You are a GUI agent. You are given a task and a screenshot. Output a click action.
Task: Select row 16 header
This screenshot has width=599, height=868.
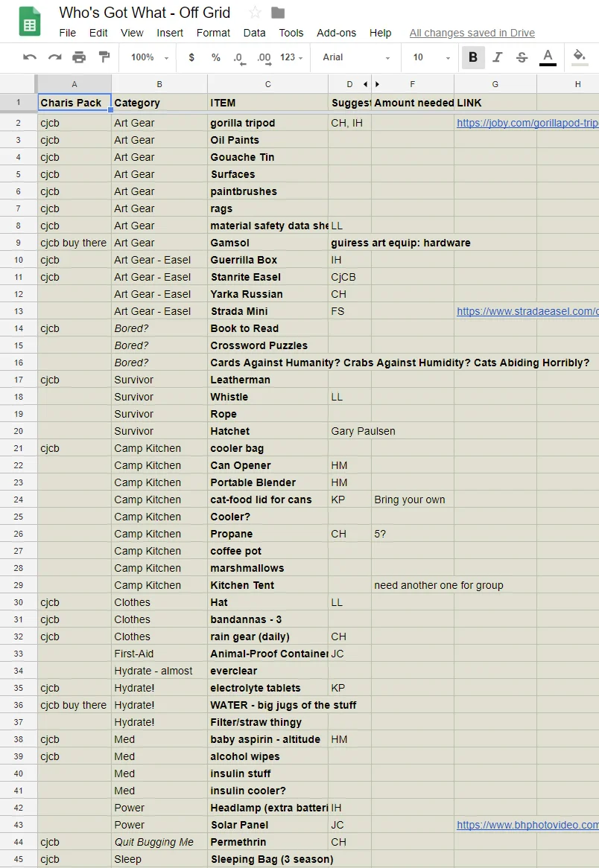pyautogui.click(x=19, y=363)
